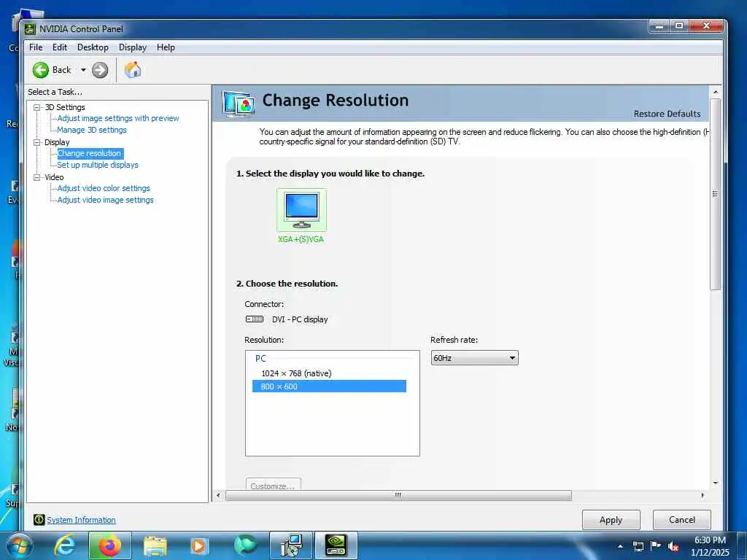This screenshot has width=747, height=560.
Task: Open Set up multiple displays
Action: pyautogui.click(x=98, y=165)
